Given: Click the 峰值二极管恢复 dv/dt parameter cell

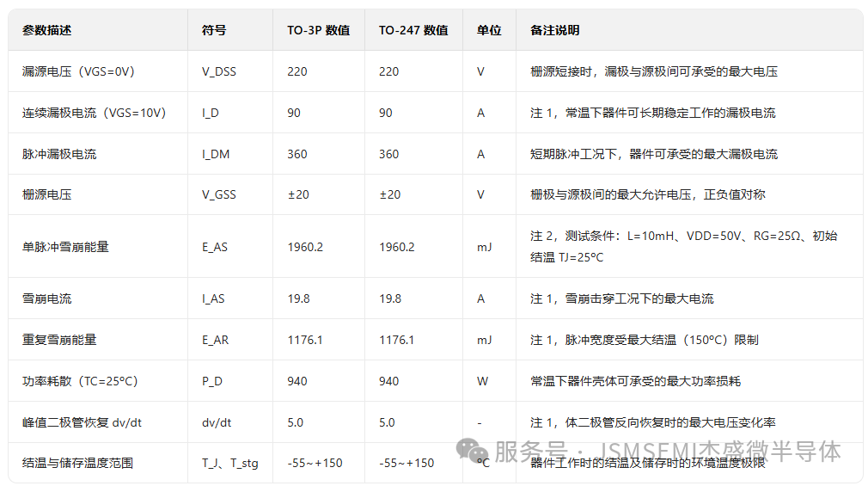Looking at the screenshot, I should coord(83,422).
